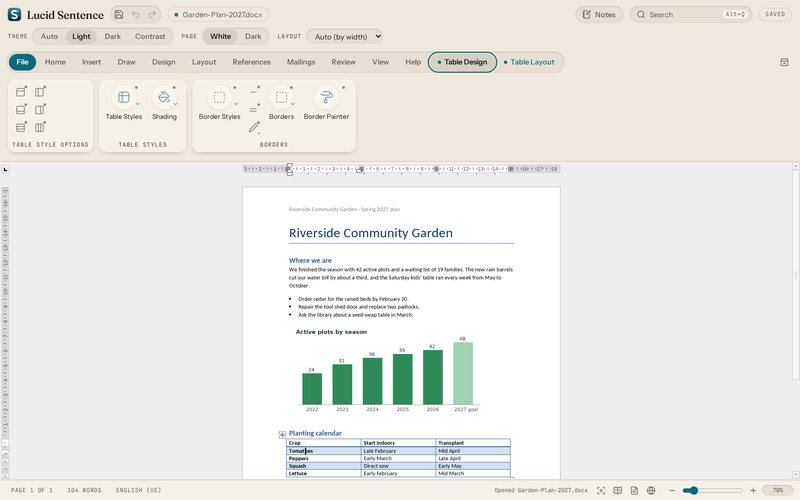Image resolution: width=800 pixels, height=500 pixels.
Task: Click ENGLISH (US) language in status bar
Action: [x=138, y=490]
